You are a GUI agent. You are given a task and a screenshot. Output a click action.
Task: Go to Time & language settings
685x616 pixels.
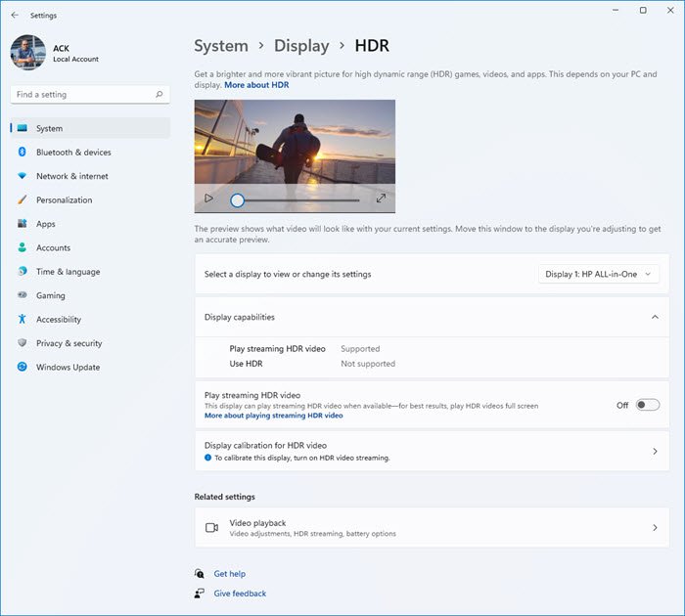click(68, 272)
